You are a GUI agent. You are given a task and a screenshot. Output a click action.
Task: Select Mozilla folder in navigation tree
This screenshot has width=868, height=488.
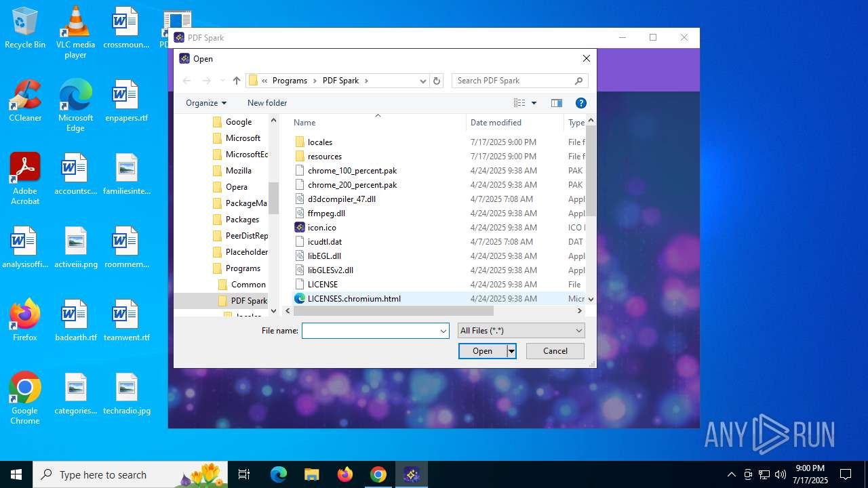click(239, 171)
